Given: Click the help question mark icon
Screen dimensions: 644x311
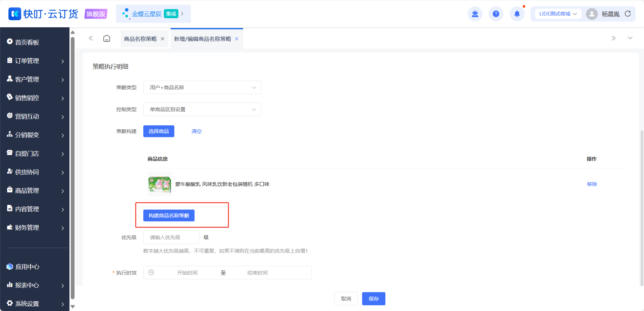Looking at the screenshot, I should (x=496, y=14).
